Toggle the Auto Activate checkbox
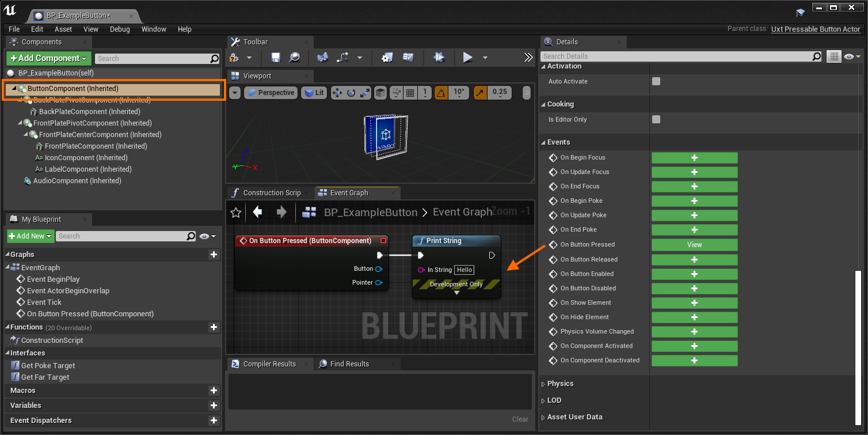Image resolution: width=868 pixels, height=435 pixels. pos(656,81)
